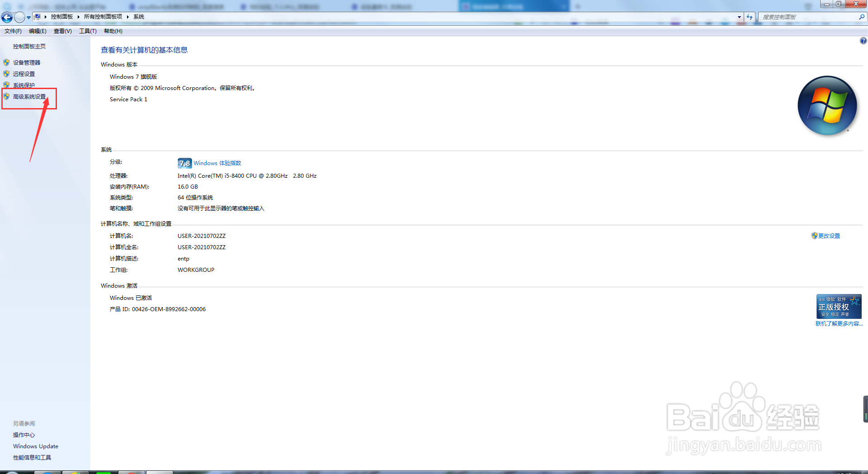Open the 文件(F) menu
The image size is (868, 474).
coord(13,31)
